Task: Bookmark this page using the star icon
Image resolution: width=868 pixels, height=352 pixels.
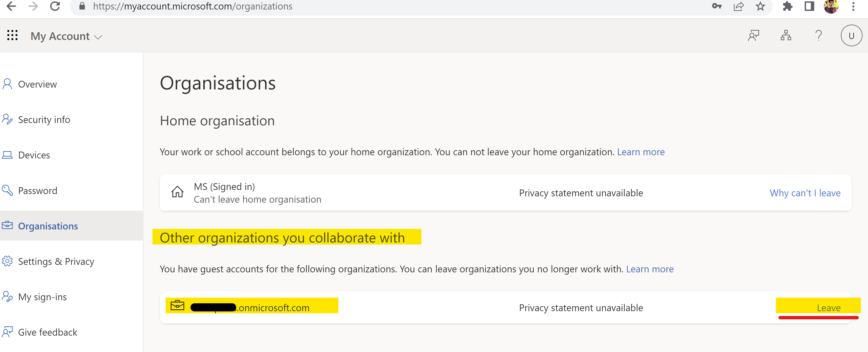Action: pyautogui.click(x=760, y=6)
